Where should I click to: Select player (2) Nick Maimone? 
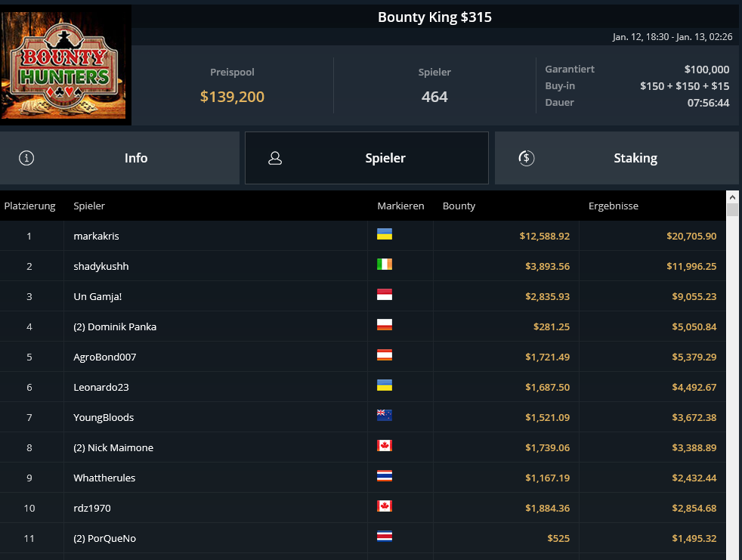[113, 448]
